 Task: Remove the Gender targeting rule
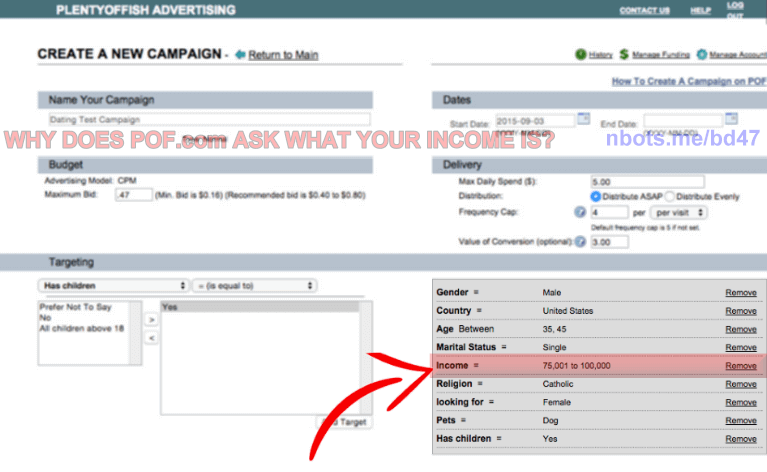click(x=741, y=292)
